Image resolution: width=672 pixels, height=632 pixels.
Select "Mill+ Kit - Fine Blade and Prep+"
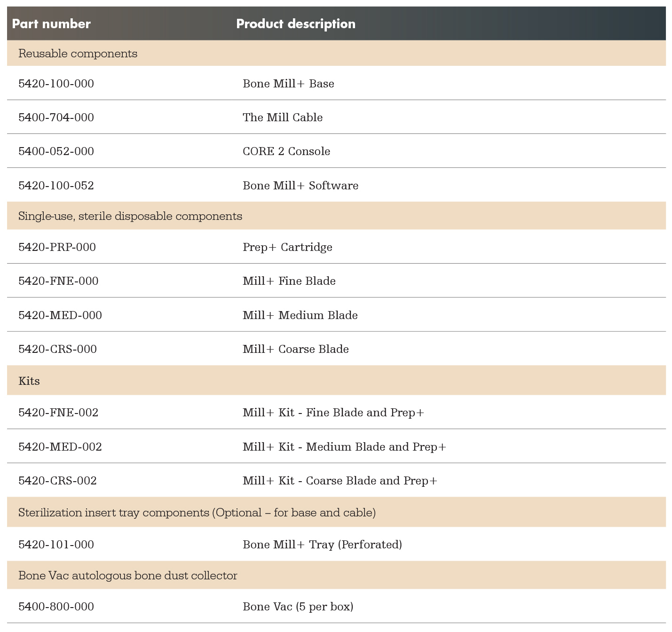(x=333, y=413)
